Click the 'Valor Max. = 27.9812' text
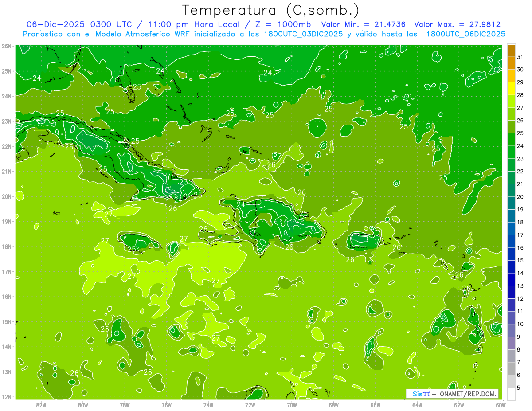 457,24
